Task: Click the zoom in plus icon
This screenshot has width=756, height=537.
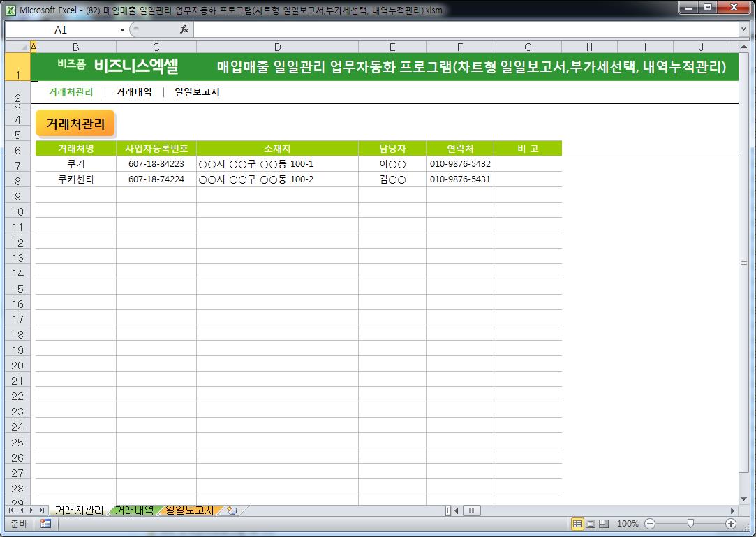Action: [x=731, y=524]
